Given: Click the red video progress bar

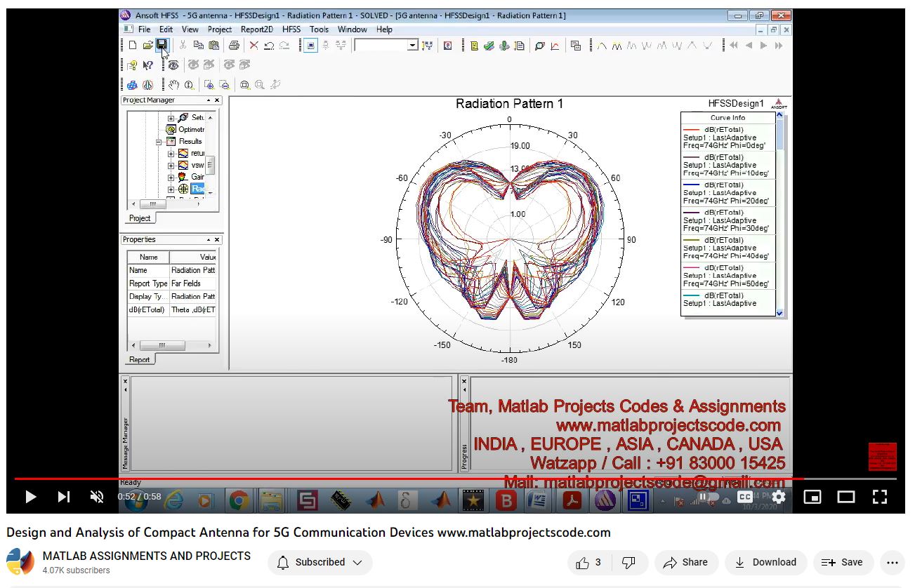Looking at the screenshot, I should [x=407, y=479].
